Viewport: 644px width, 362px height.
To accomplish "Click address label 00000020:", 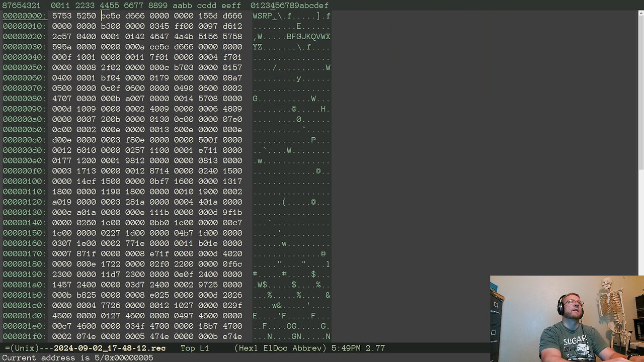I will click(x=24, y=37).
